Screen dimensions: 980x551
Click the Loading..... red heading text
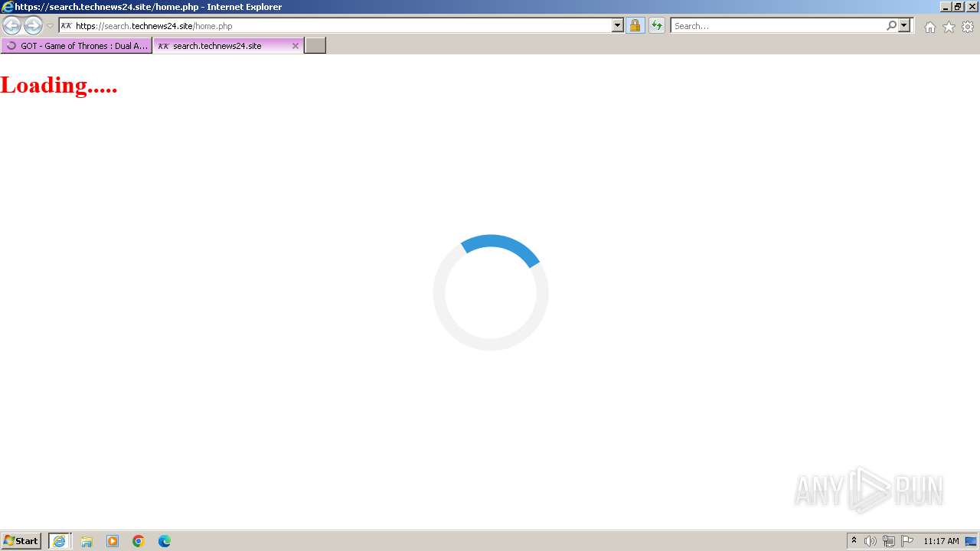click(59, 84)
